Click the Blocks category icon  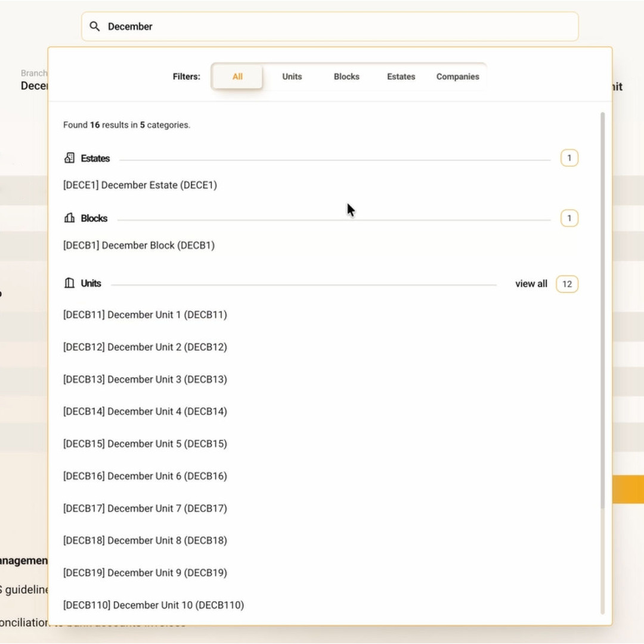[x=69, y=218]
